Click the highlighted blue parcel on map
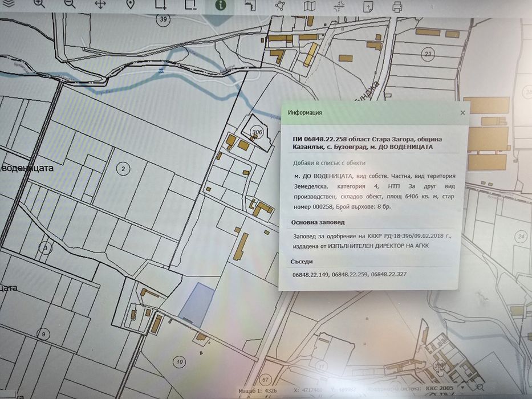Viewport: 532px width, 399px height. [x=197, y=306]
